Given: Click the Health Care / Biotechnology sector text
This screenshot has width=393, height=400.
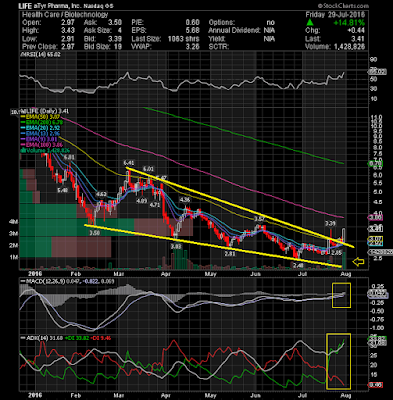Looking at the screenshot, I should (65, 15).
